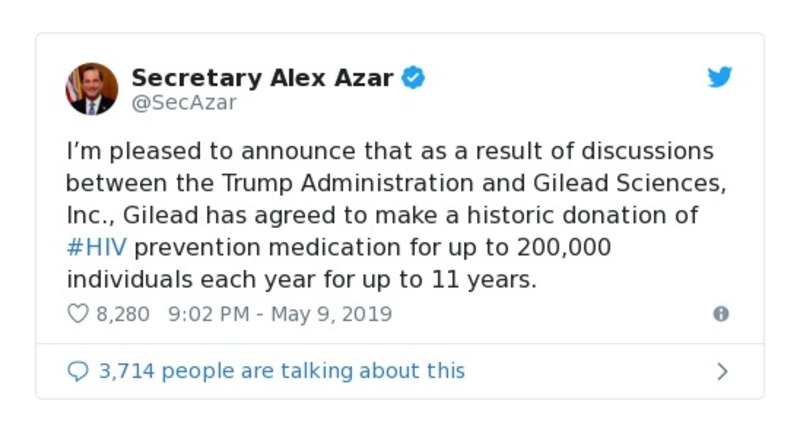Like the tweet with the heart icon
800x432 pixels.
point(78,314)
